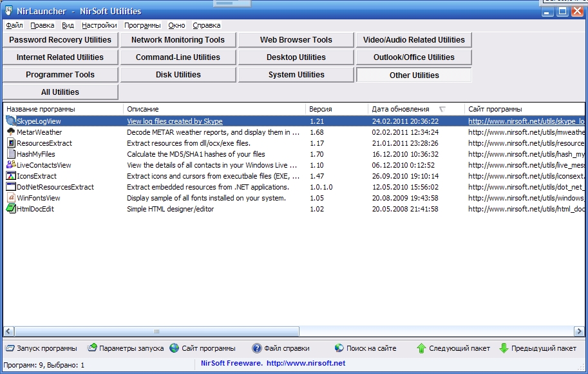Click the horizontal scrollbar thumb

pos(156,331)
